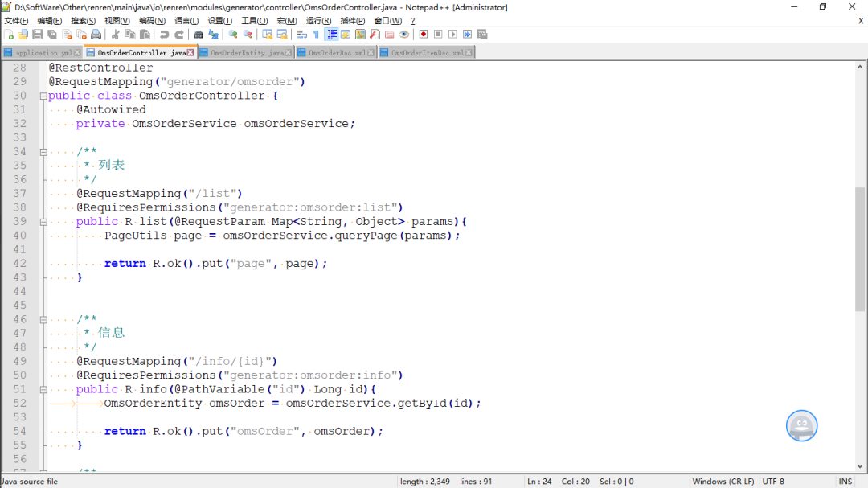Switch to the OmsOrderEntity.java tab

coord(247,53)
